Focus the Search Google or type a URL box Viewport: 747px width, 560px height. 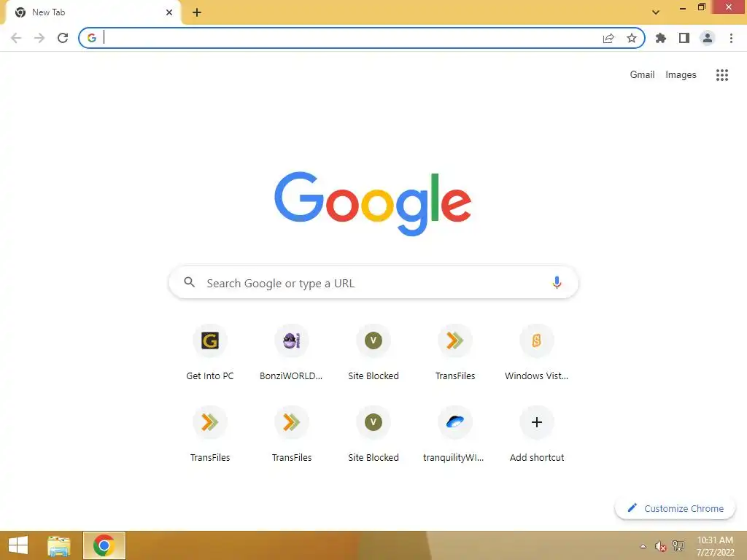373,283
